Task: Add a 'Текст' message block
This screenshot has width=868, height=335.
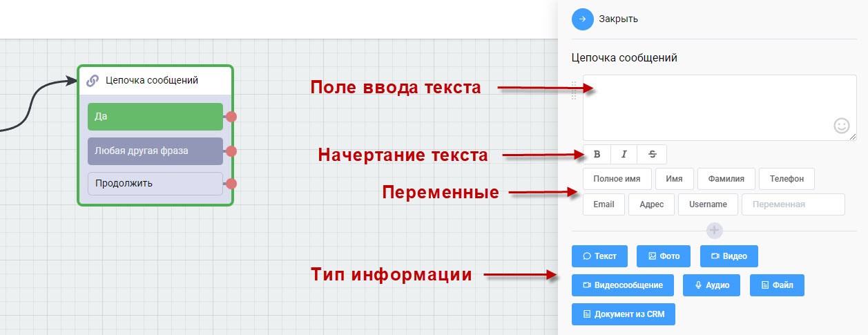Action: [x=599, y=256]
